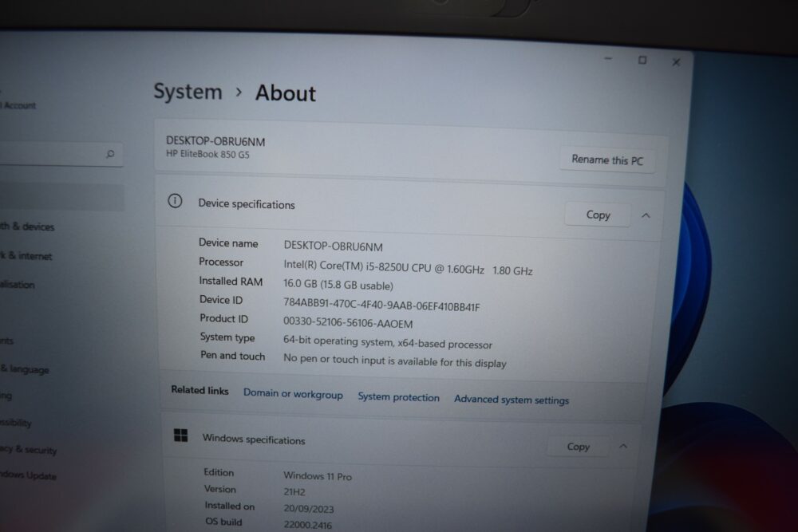Open the Domain or workgroup link

coord(293,394)
